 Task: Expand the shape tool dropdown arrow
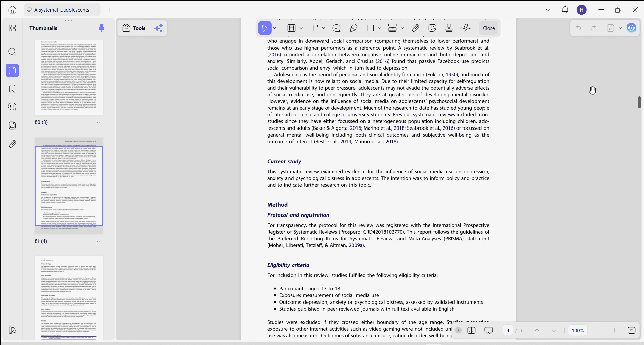380,28
